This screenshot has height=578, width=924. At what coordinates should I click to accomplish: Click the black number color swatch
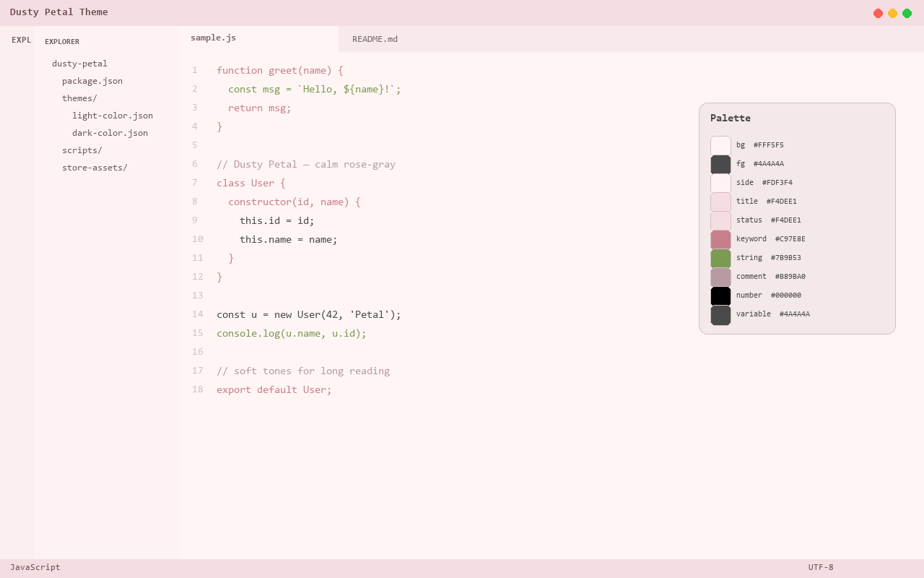(720, 296)
